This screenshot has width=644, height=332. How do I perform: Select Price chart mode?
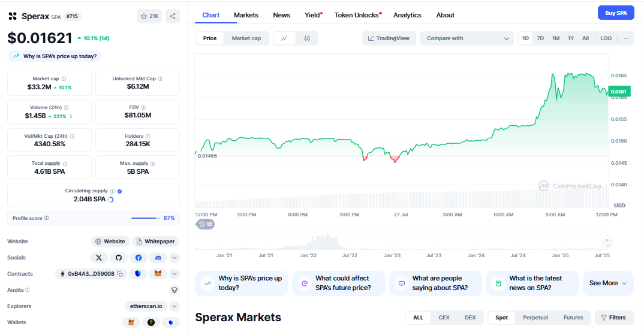[x=210, y=38]
